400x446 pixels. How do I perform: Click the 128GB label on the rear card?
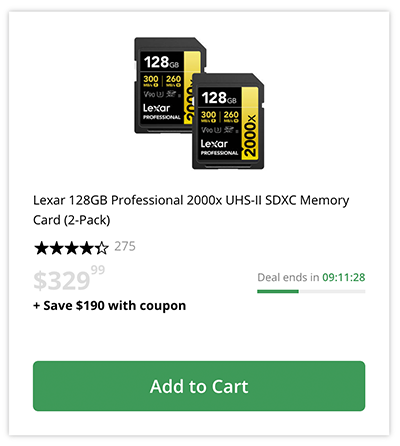(x=161, y=62)
